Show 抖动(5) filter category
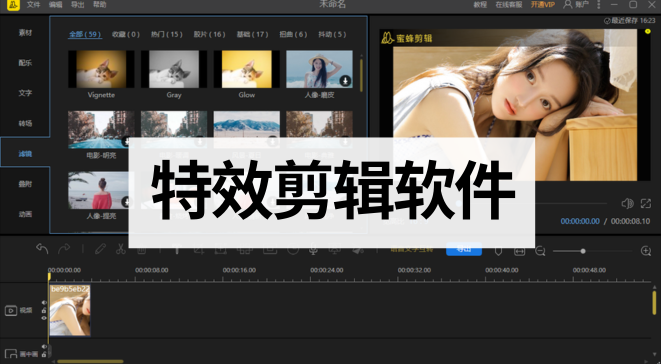The width and height of the screenshot is (661, 364). [332, 34]
